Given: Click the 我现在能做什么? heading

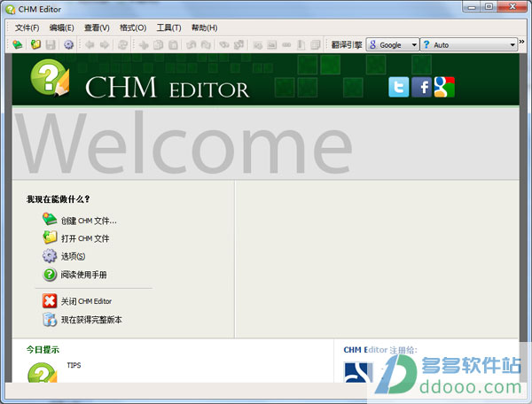Looking at the screenshot, I should [x=58, y=199].
